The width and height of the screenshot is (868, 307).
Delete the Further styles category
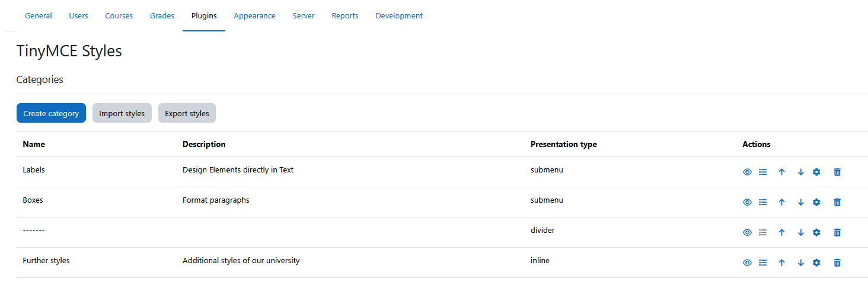837,263
